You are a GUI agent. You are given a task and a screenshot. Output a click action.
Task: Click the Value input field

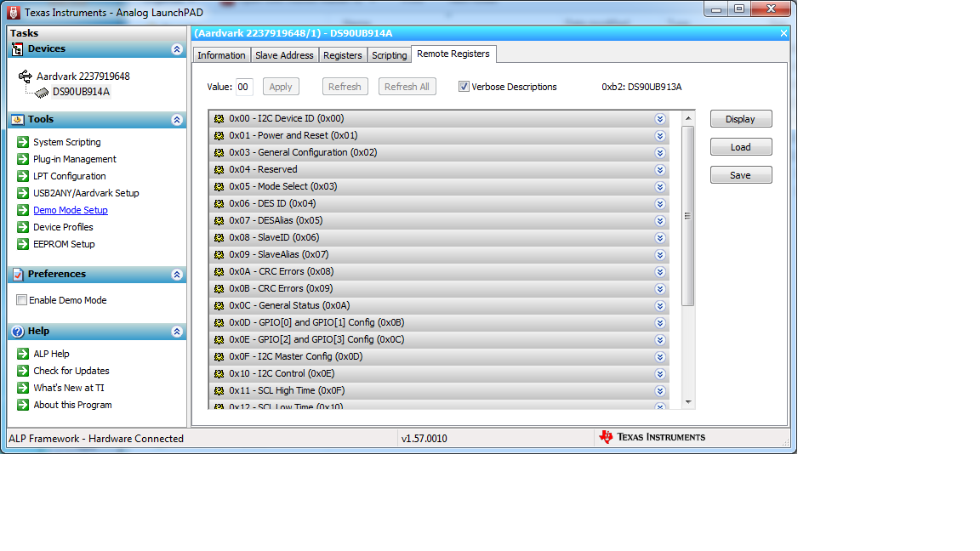244,87
